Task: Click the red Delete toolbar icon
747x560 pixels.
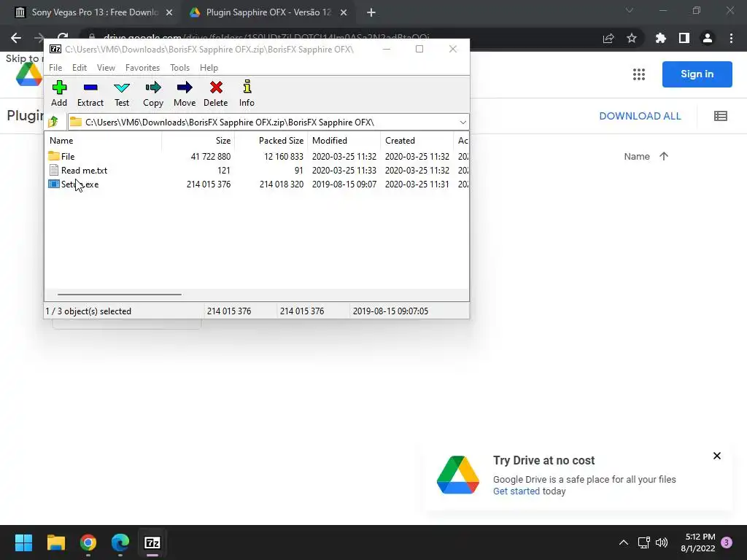Action: [216, 94]
